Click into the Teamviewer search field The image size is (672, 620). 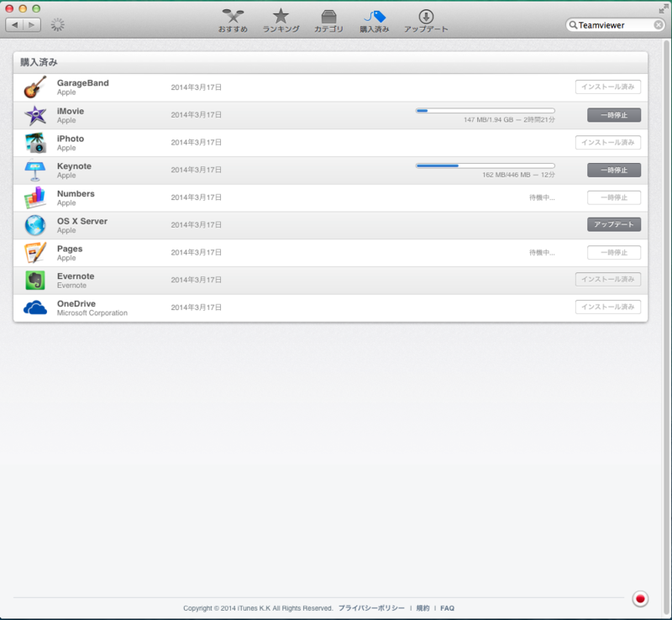pyautogui.click(x=614, y=25)
